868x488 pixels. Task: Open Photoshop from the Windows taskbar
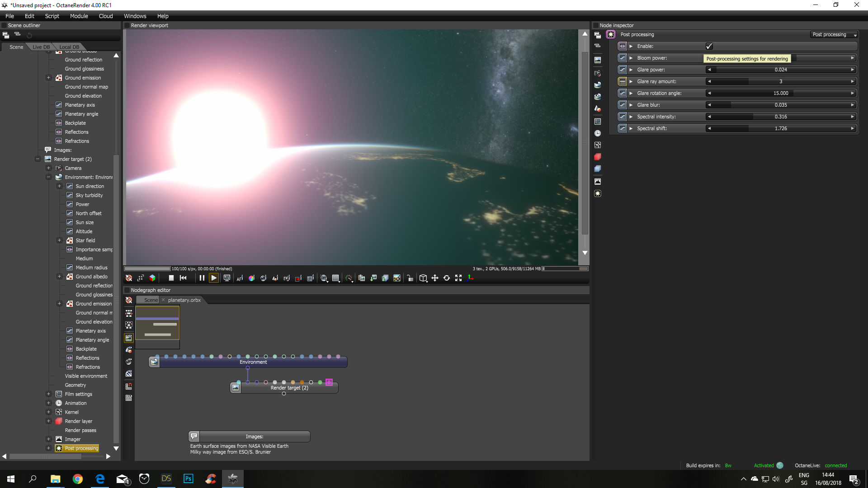(x=188, y=479)
